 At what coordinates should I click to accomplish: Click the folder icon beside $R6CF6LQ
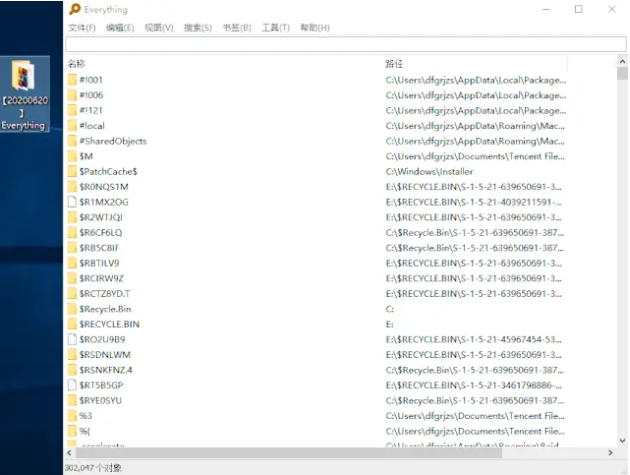click(x=72, y=233)
